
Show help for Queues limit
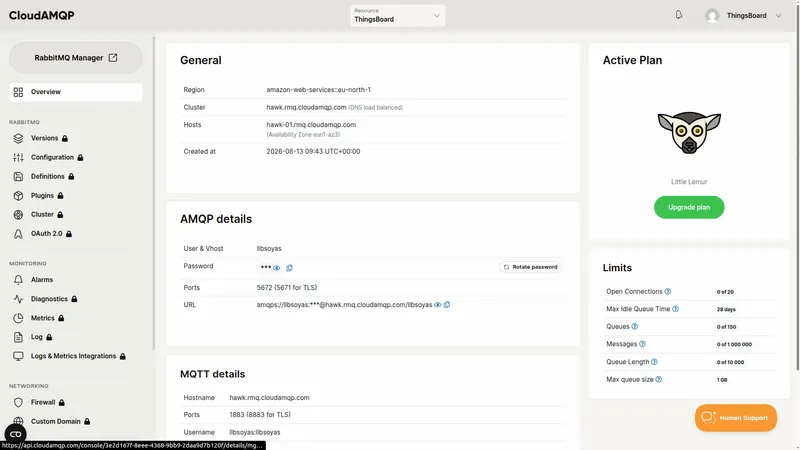pos(635,327)
